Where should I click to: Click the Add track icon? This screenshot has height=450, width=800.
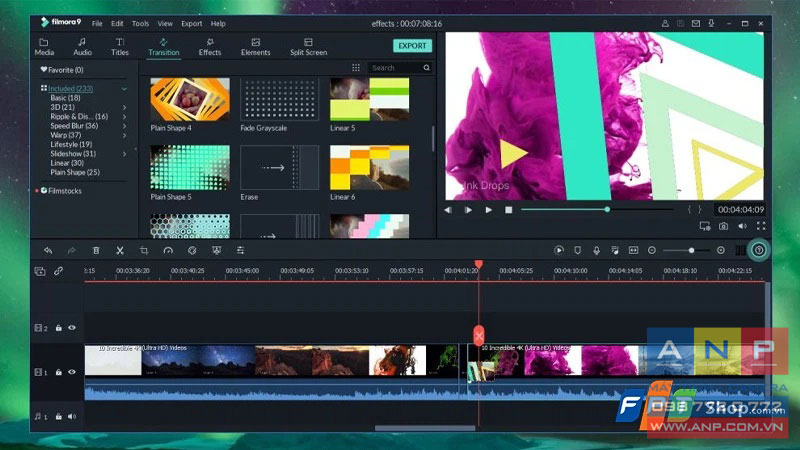(x=40, y=271)
